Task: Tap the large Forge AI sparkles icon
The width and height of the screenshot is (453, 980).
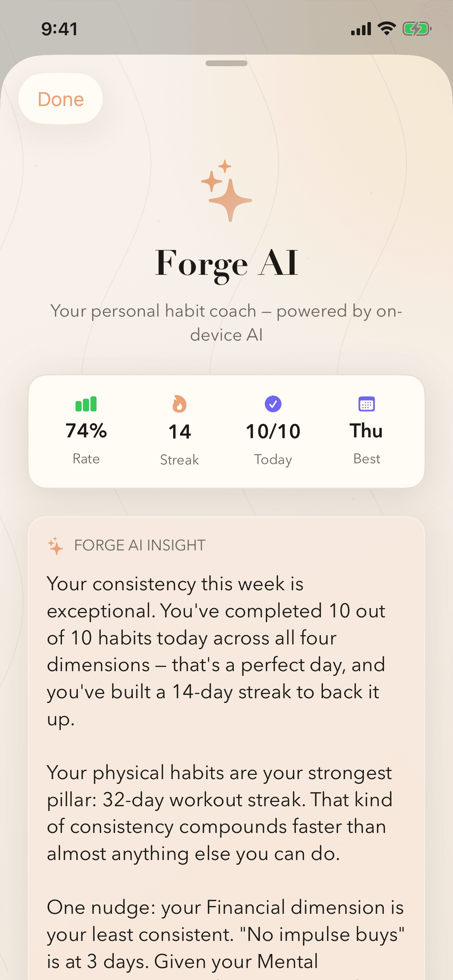Action: point(227,190)
